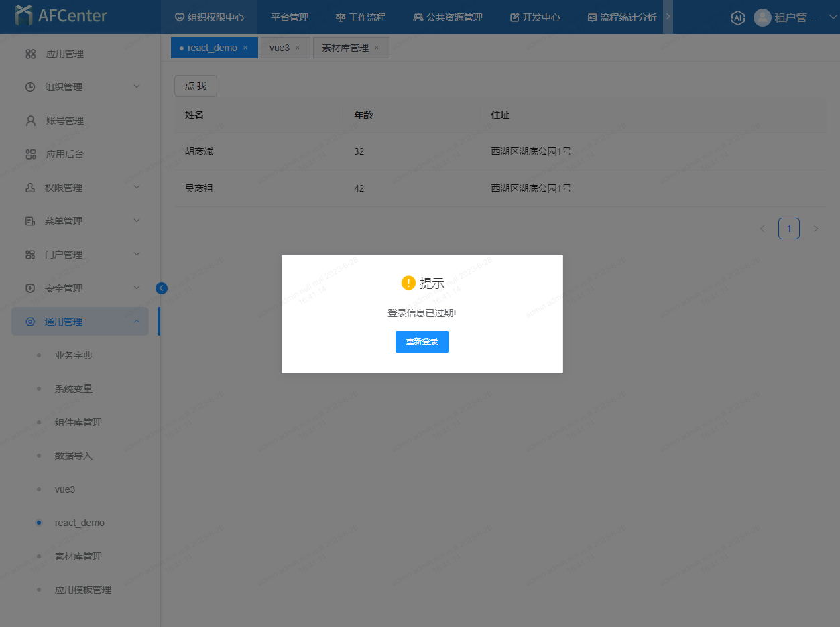Open the 平台管理 top menu
Viewport: 840px width, 628px height.
click(x=290, y=17)
